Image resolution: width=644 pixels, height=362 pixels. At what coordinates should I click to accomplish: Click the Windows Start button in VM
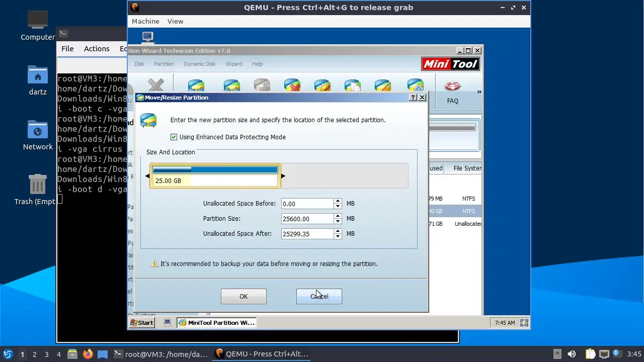pos(142,323)
